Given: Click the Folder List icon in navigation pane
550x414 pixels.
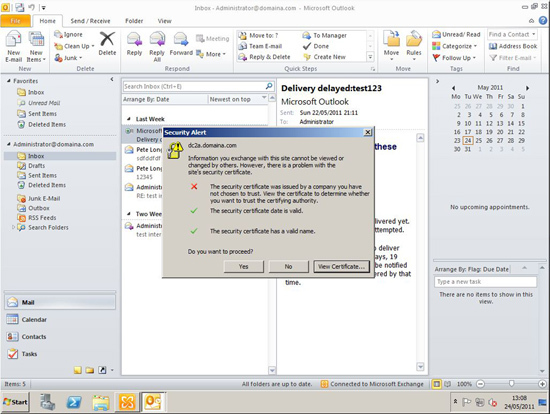Looking at the screenshot, I should [x=90, y=370].
